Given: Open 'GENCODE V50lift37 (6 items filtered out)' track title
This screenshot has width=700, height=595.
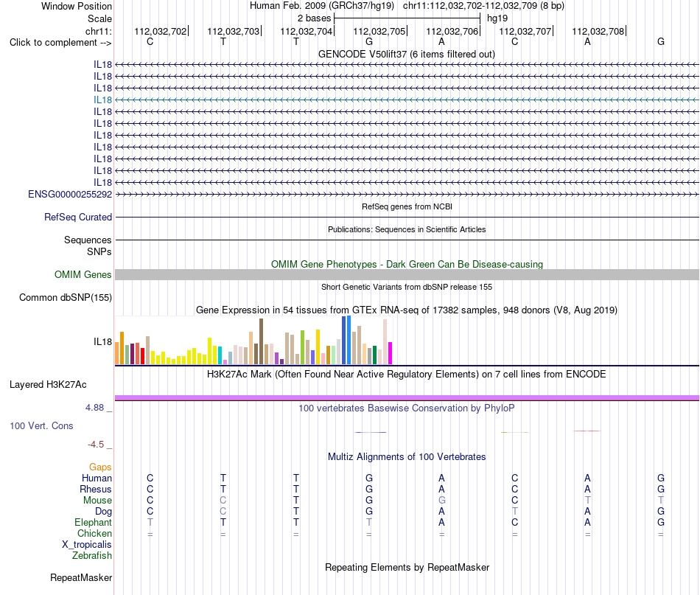Looking at the screenshot, I should coord(407,54).
